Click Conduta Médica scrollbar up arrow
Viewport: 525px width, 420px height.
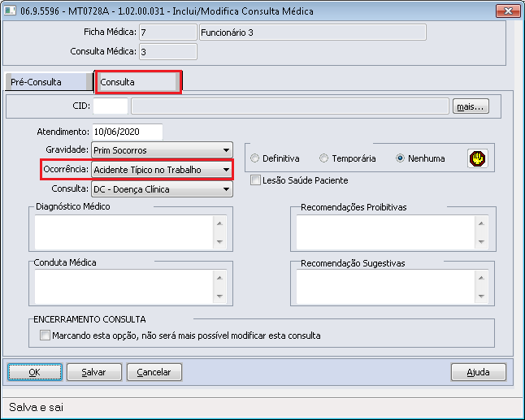(x=219, y=278)
